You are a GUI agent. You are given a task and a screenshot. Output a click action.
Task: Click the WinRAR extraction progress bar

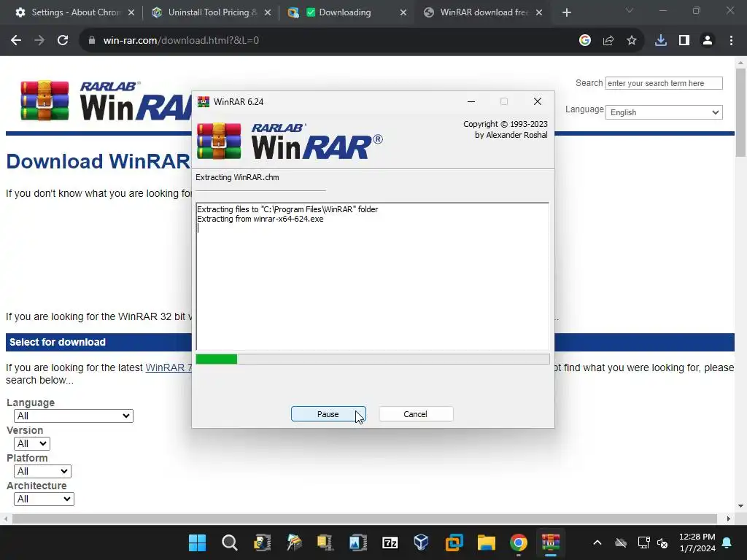click(x=373, y=359)
